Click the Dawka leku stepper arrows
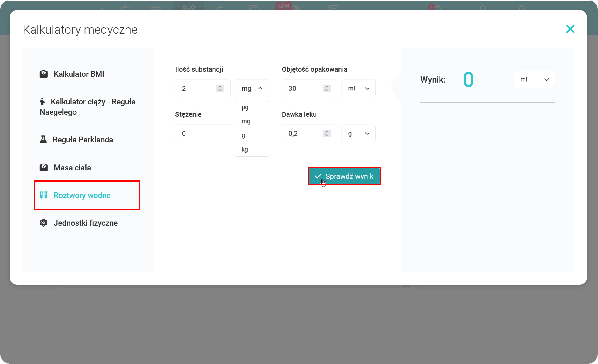 (327, 133)
